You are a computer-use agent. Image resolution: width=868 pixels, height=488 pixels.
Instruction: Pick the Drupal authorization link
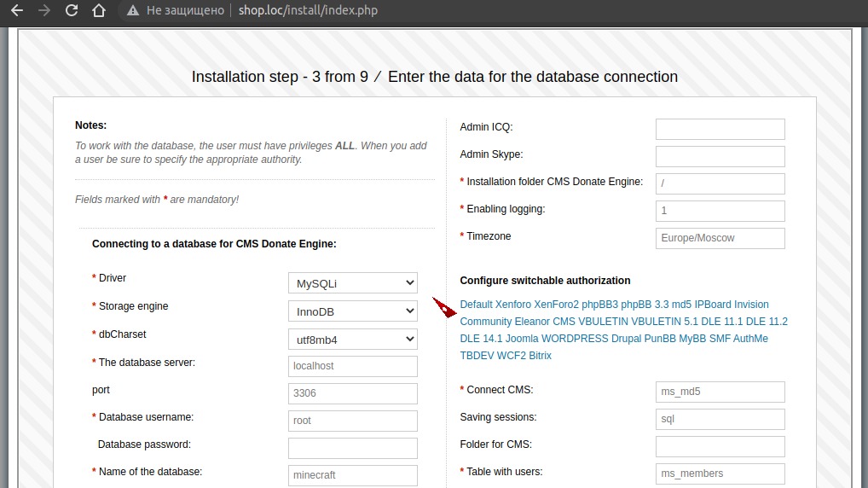point(628,339)
